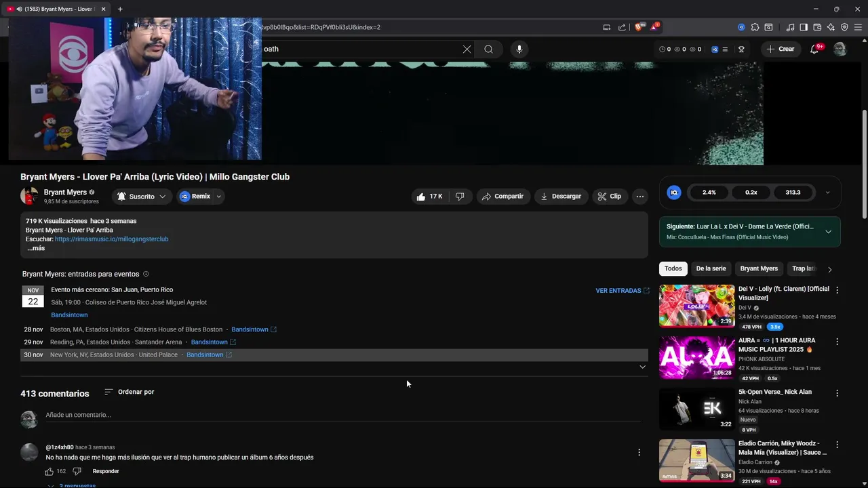The image size is (868, 488).
Task: Open browser media control music note
Action: pos(790,27)
